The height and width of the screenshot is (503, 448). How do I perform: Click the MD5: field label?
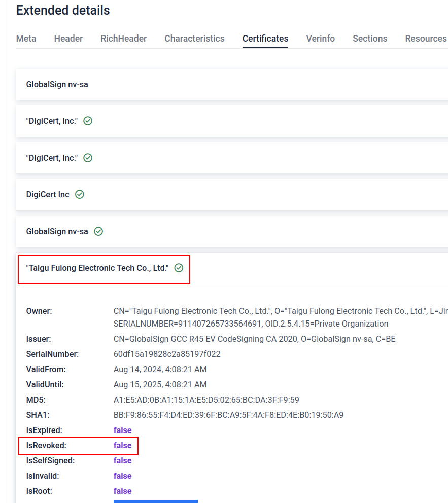tap(36, 400)
